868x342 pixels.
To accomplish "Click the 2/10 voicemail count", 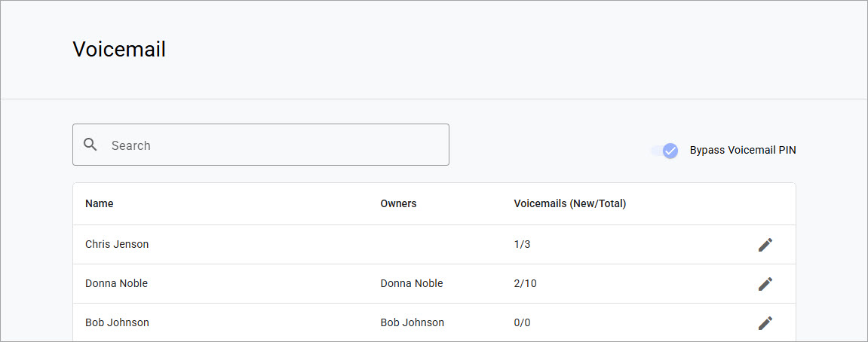I will click(x=526, y=284).
